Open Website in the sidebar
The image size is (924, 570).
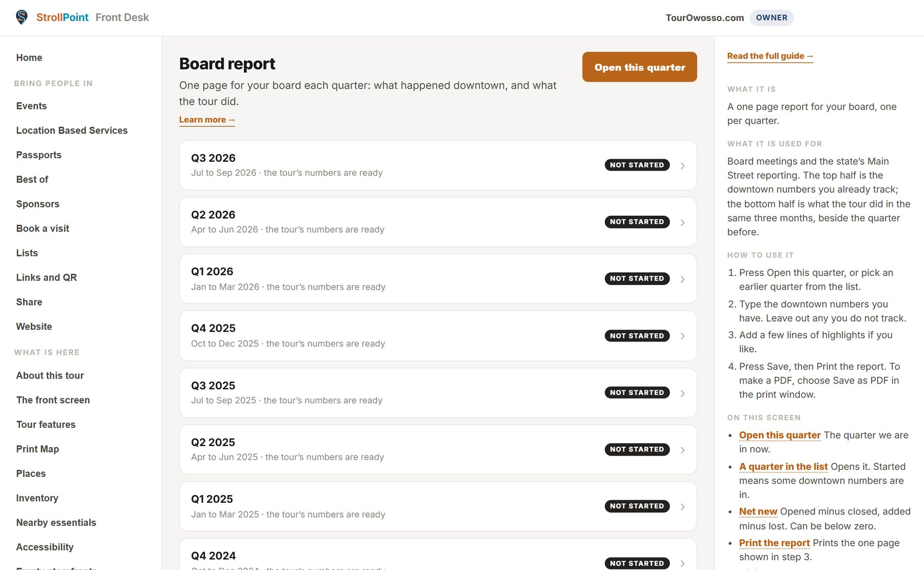click(x=34, y=327)
